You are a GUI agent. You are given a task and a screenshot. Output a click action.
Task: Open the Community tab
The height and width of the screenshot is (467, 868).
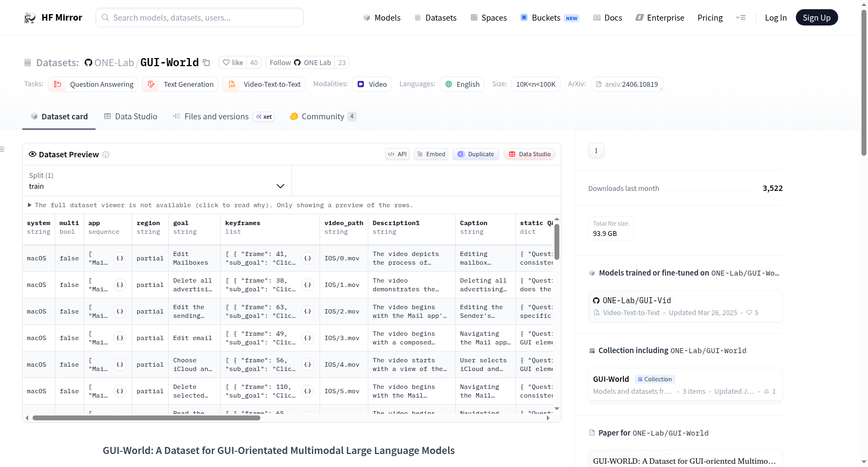[x=323, y=117]
